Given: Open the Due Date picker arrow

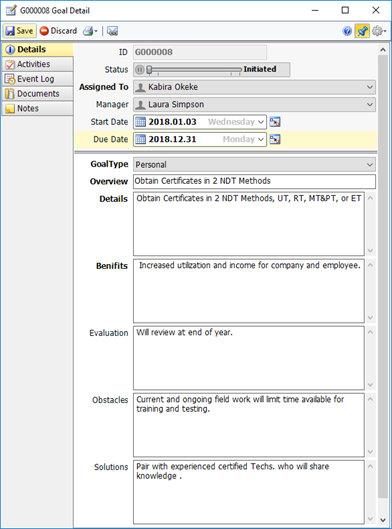Looking at the screenshot, I should point(261,139).
